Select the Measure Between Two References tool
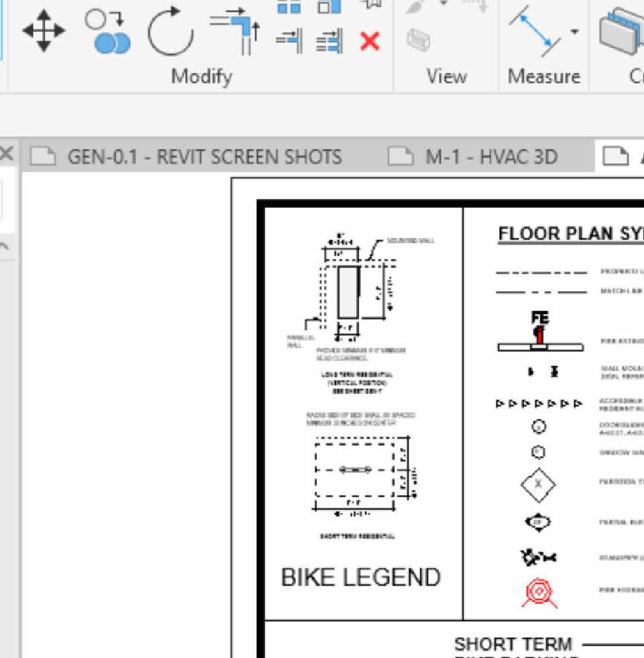 [x=535, y=30]
